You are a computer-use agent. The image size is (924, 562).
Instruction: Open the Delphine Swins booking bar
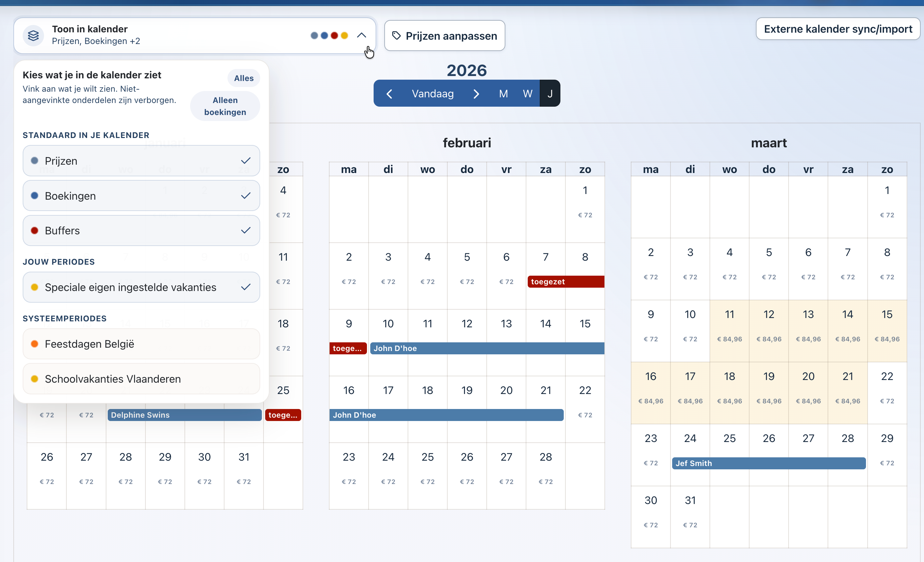click(x=184, y=415)
